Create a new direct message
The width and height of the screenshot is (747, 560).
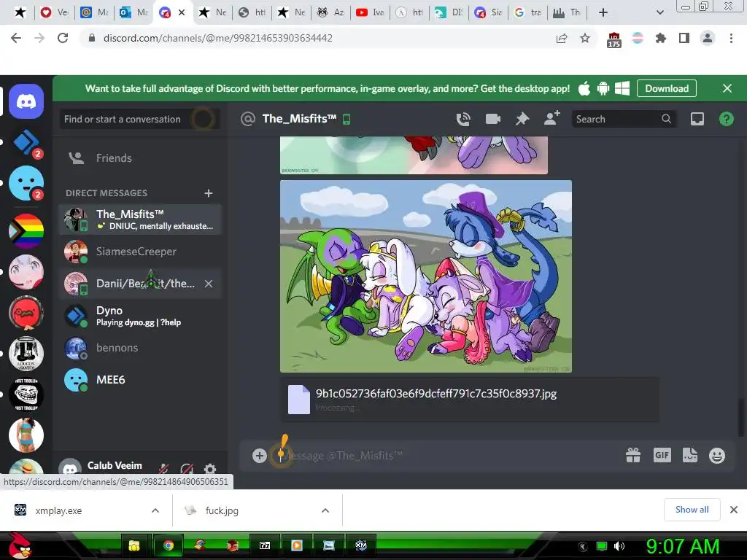point(209,192)
